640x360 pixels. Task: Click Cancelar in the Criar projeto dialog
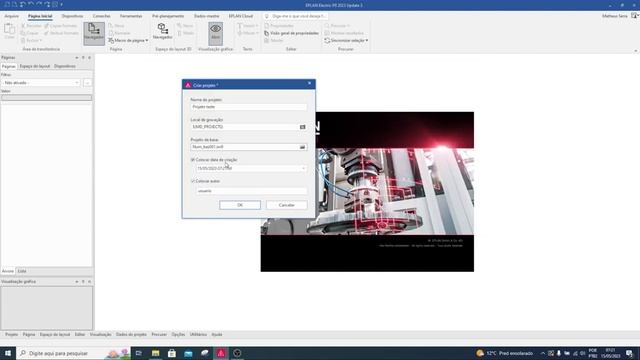[x=287, y=205]
